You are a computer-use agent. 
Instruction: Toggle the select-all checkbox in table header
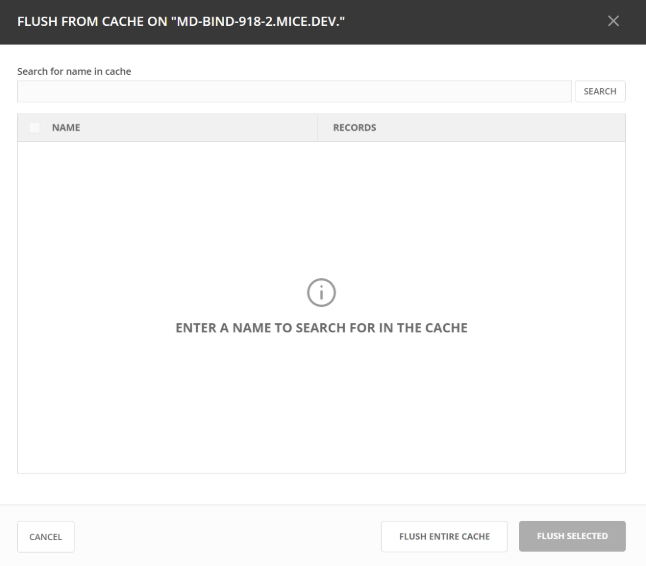pyautogui.click(x=35, y=128)
